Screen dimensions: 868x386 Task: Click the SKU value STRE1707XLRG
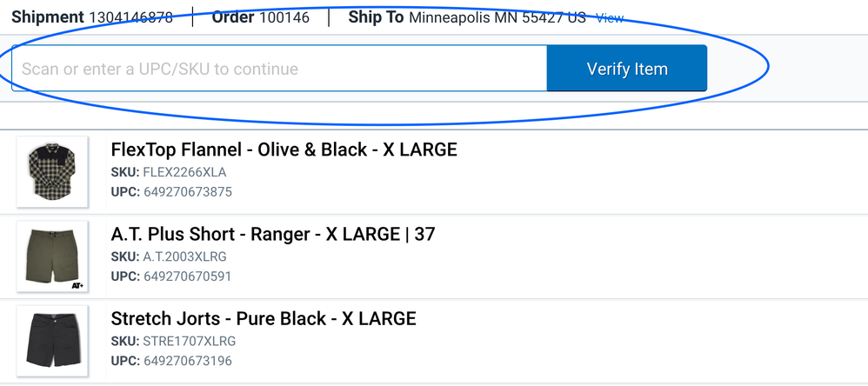click(x=189, y=341)
